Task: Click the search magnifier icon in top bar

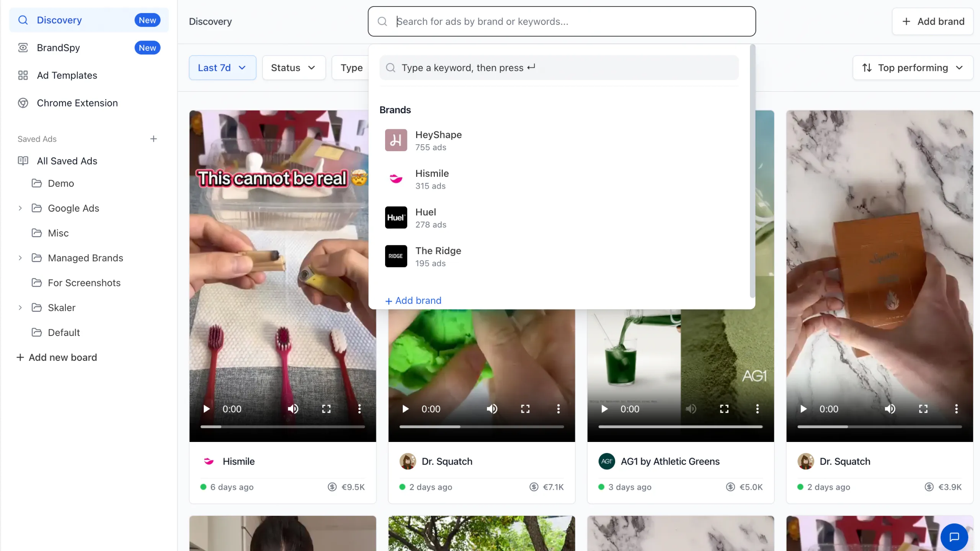Action: [382, 21]
